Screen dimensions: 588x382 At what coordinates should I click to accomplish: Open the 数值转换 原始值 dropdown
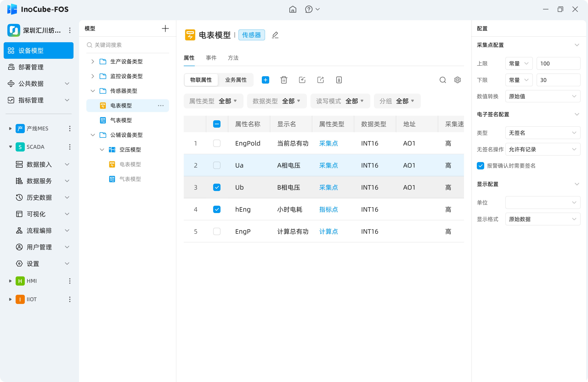(x=543, y=96)
